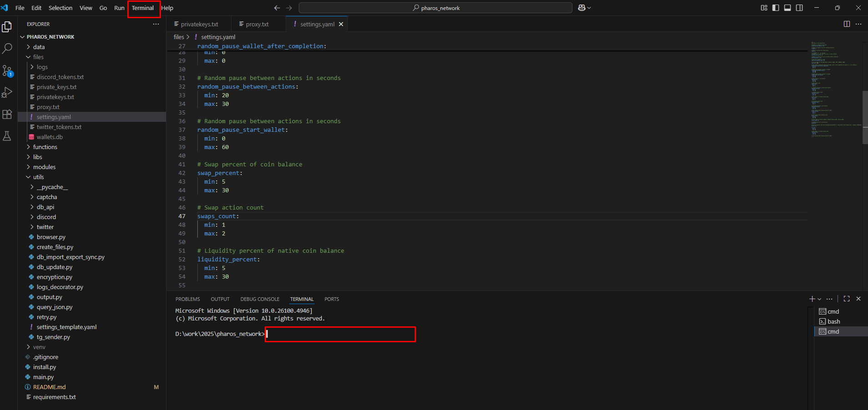Click the editor vertical scrollbar thumb
The height and width of the screenshot is (410, 868).
pos(865,117)
